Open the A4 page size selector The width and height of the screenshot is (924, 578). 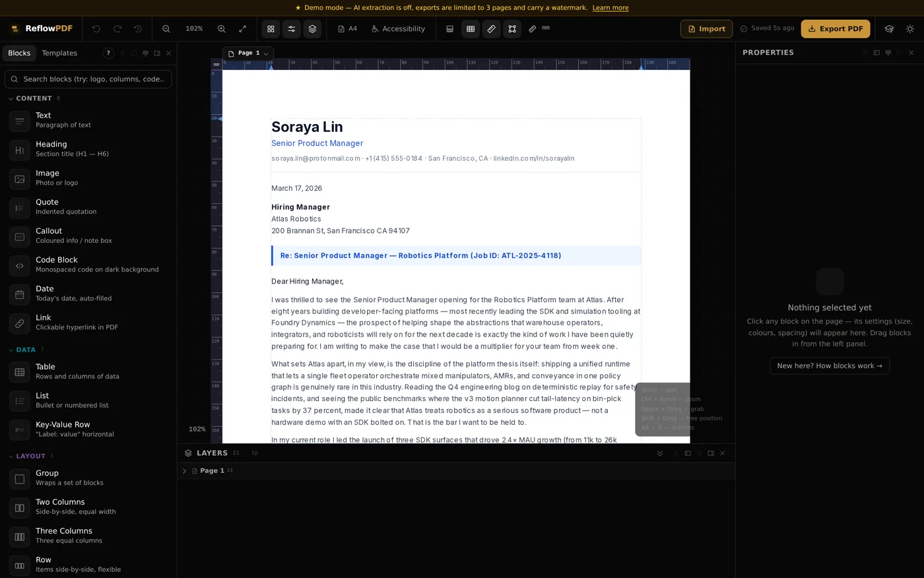click(347, 29)
